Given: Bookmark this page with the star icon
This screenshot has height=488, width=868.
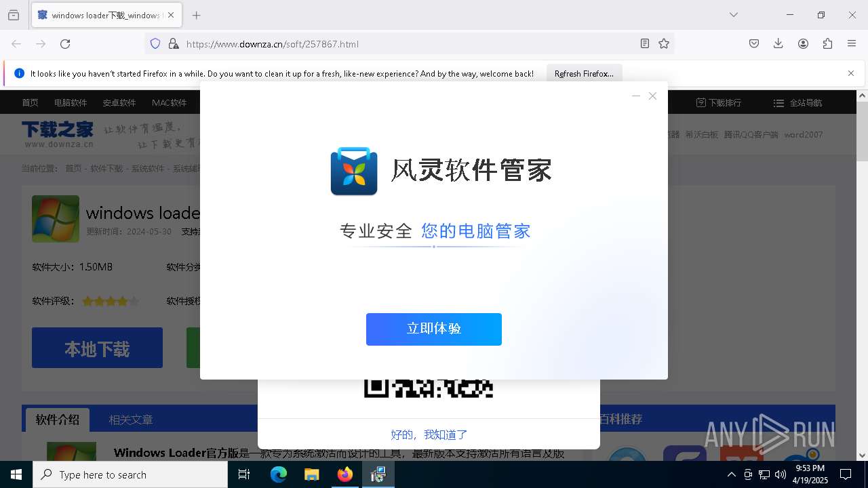Looking at the screenshot, I should pyautogui.click(x=664, y=44).
